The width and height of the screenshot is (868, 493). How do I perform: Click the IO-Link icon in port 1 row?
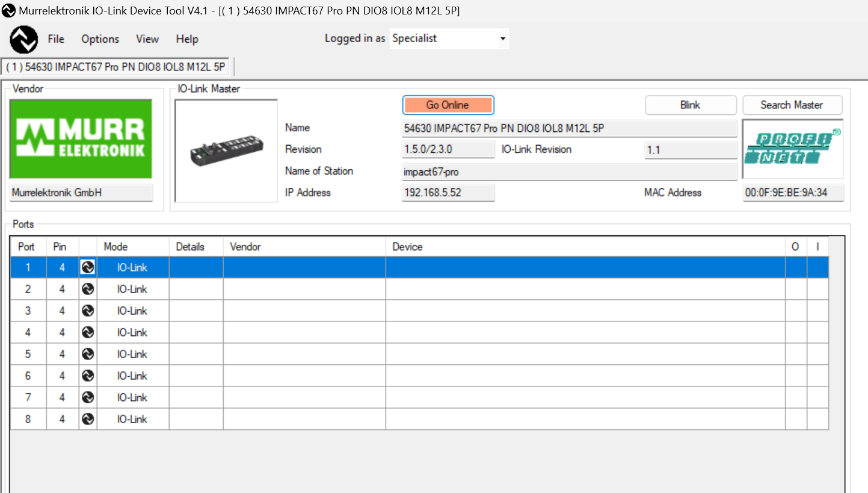(x=88, y=267)
